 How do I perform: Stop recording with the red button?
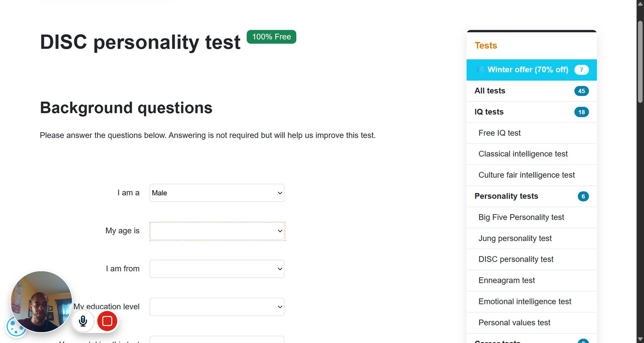(x=107, y=321)
